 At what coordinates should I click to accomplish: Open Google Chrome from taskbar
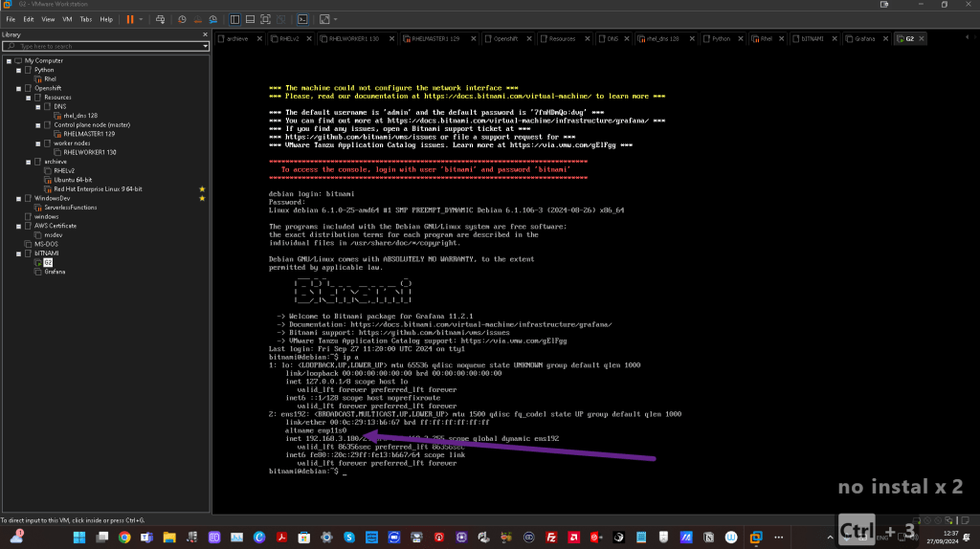point(124,538)
